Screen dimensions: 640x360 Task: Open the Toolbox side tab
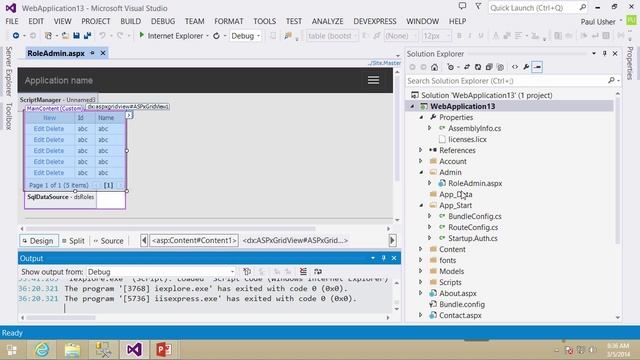tap(9, 116)
